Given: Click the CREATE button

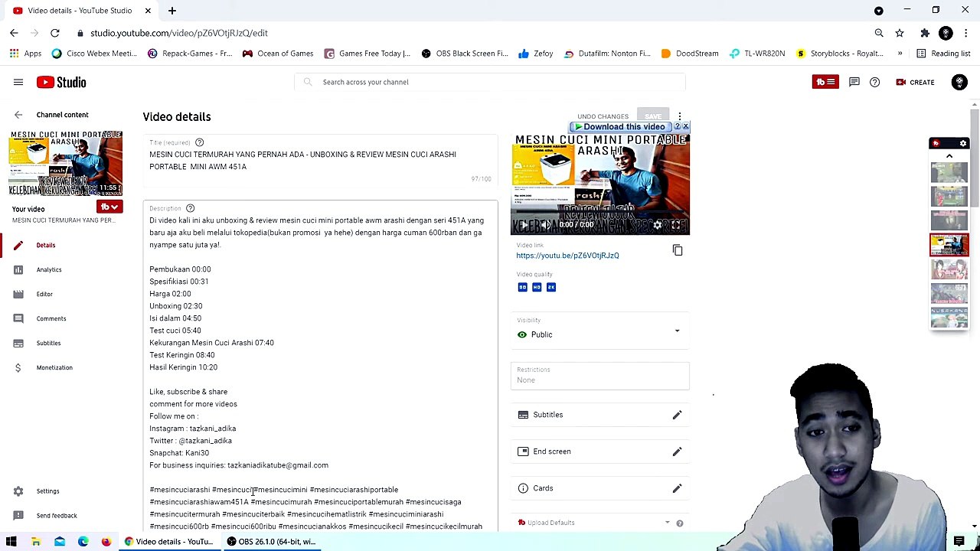Looking at the screenshot, I should coord(915,82).
